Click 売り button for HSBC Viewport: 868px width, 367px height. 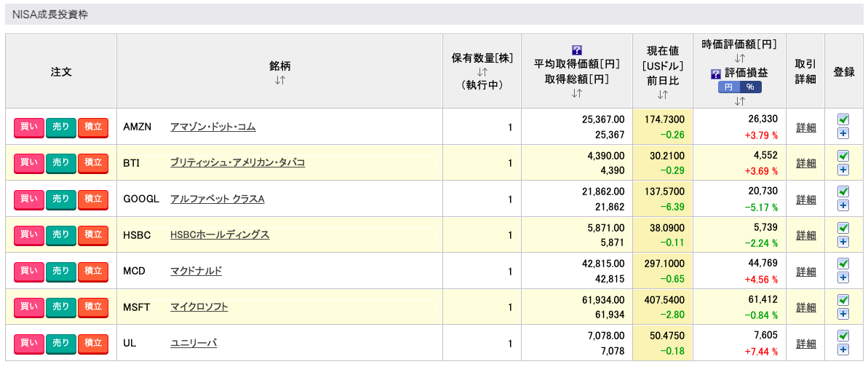61,235
